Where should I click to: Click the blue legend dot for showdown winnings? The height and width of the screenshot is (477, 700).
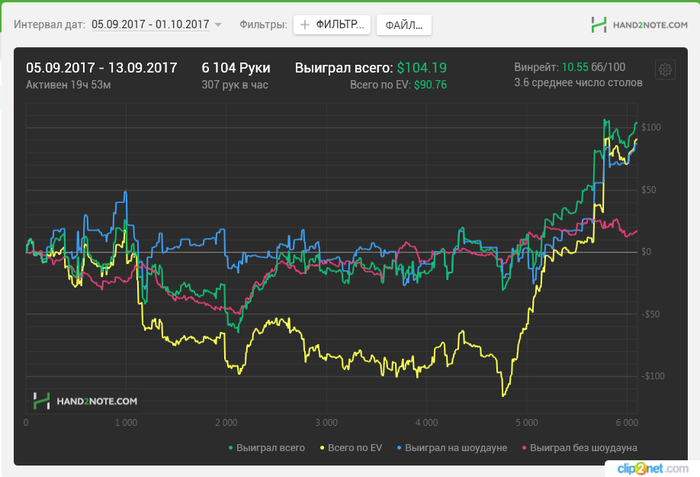[399, 448]
